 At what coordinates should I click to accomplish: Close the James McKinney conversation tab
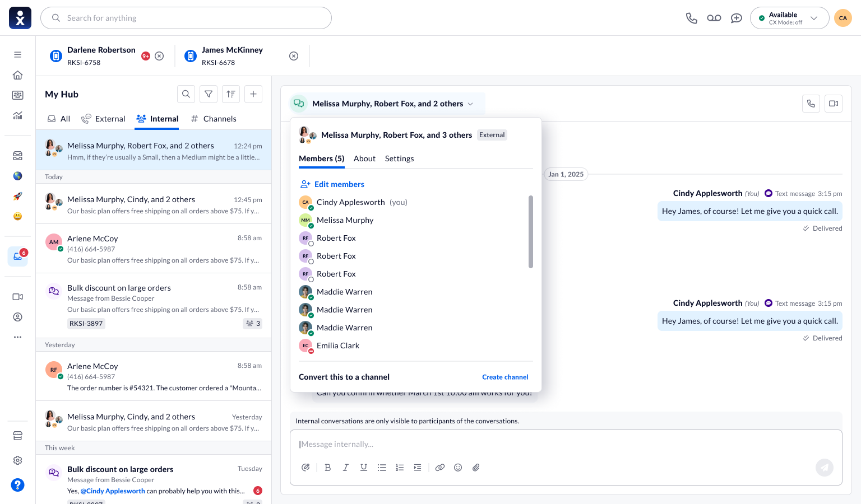pos(294,56)
